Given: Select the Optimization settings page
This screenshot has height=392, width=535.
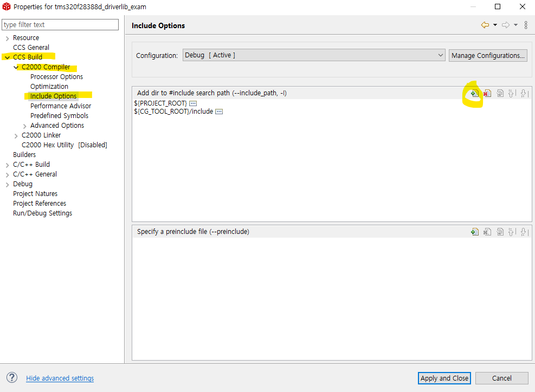Looking at the screenshot, I should [49, 86].
